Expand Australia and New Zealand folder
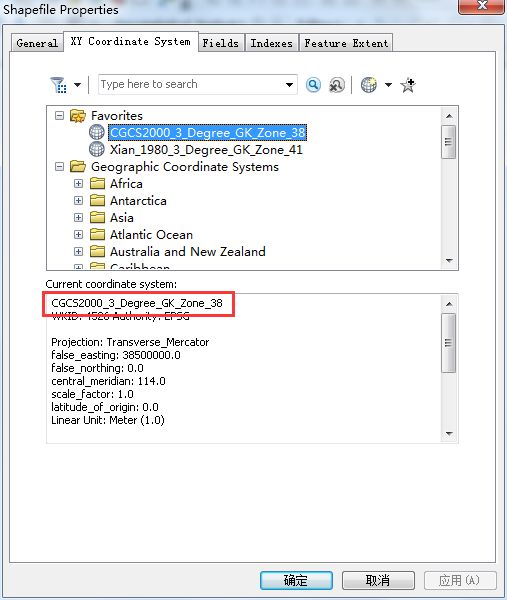Viewport: 507px width, 600px height. click(78, 251)
